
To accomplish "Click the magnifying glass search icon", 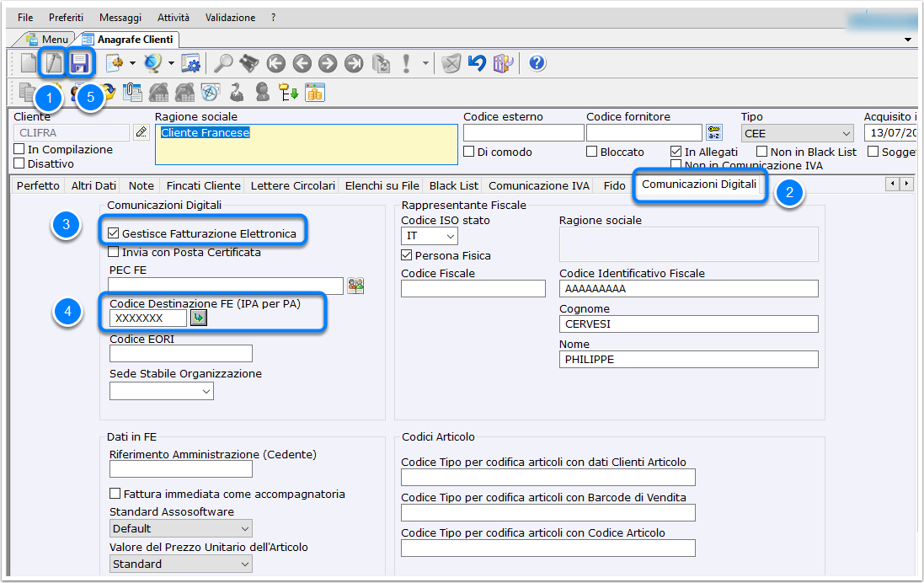I will [222, 63].
